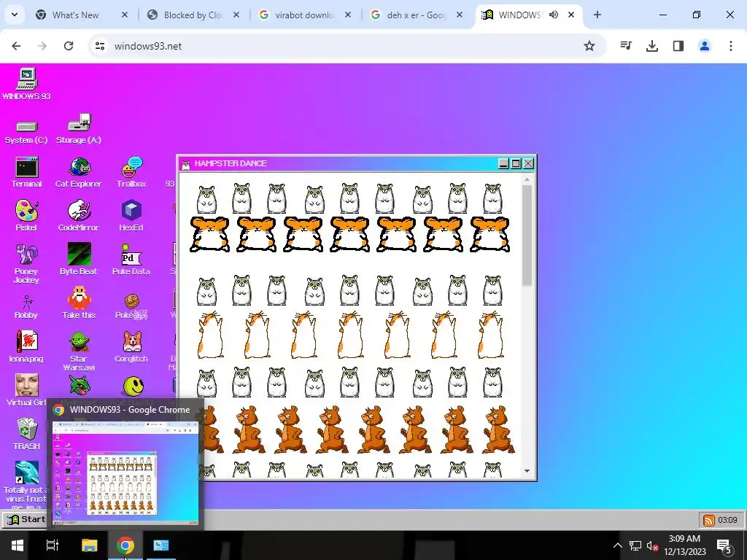Click the yellow smiley face desktop icon
Screen dimensions: 747x560
pyautogui.click(x=133, y=386)
